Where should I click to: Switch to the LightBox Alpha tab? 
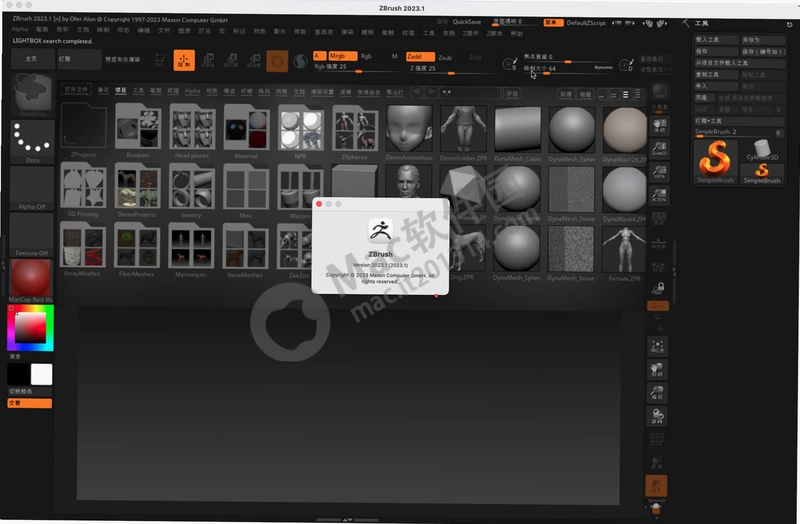(192, 91)
